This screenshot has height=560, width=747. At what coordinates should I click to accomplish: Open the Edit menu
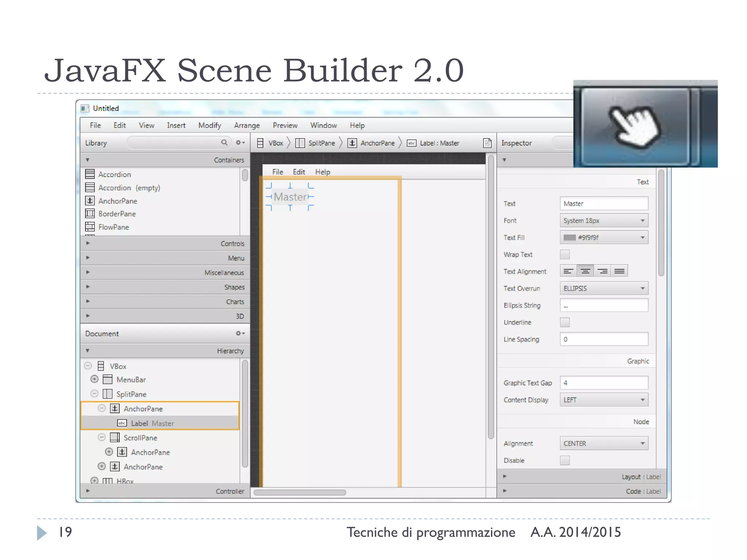[120, 125]
